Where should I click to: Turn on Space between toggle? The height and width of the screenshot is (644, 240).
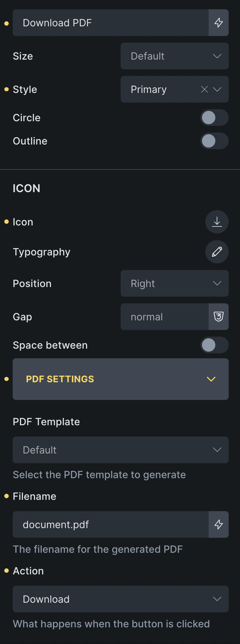(x=214, y=345)
